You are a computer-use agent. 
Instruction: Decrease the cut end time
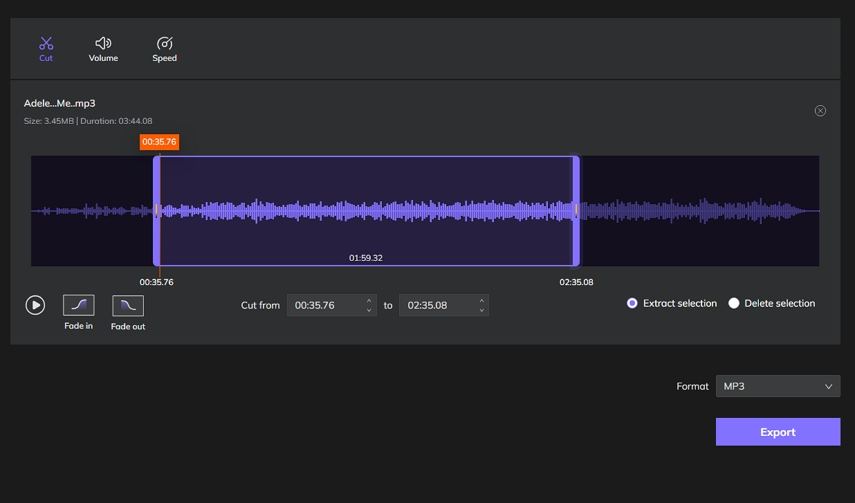pos(481,310)
